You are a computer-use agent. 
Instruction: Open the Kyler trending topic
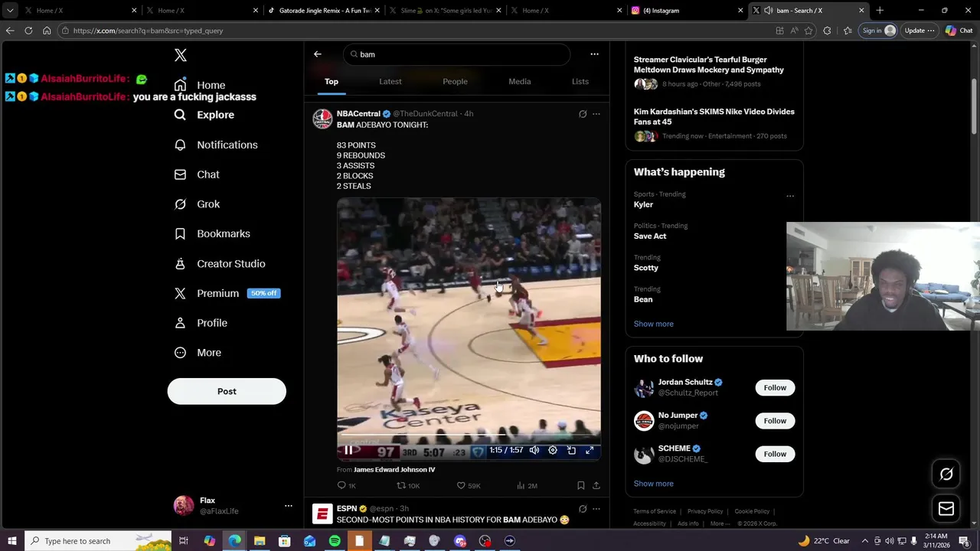(x=643, y=204)
